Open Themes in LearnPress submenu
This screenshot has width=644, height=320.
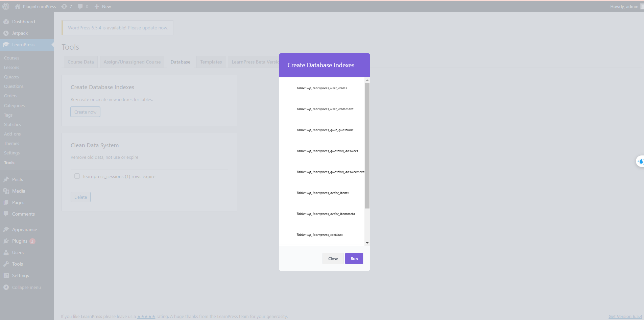[x=11, y=144]
